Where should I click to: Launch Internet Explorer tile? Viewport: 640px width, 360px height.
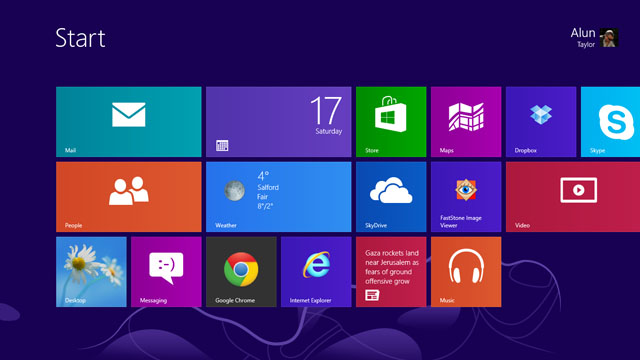click(316, 272)
